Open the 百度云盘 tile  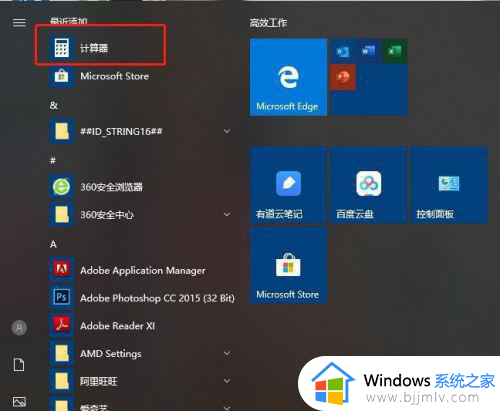point(368,185)
